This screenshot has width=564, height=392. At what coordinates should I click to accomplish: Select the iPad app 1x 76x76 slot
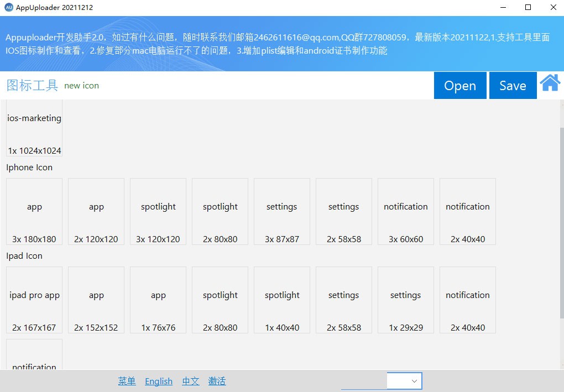[158, 300]
